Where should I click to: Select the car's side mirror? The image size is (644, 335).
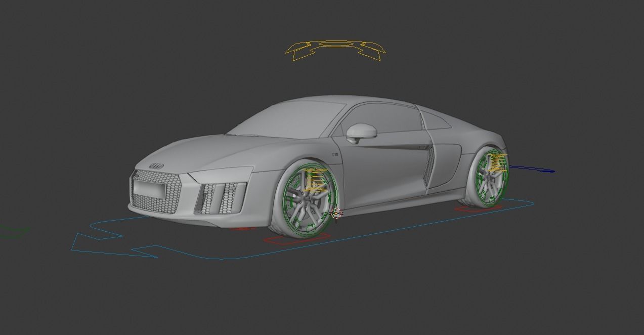(363, 133)
